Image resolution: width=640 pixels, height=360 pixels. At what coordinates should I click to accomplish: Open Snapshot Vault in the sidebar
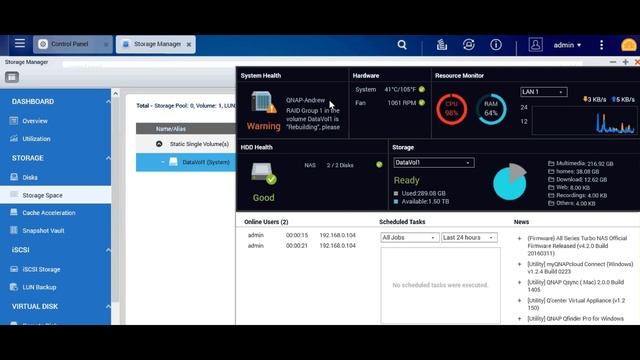[43, 231]
